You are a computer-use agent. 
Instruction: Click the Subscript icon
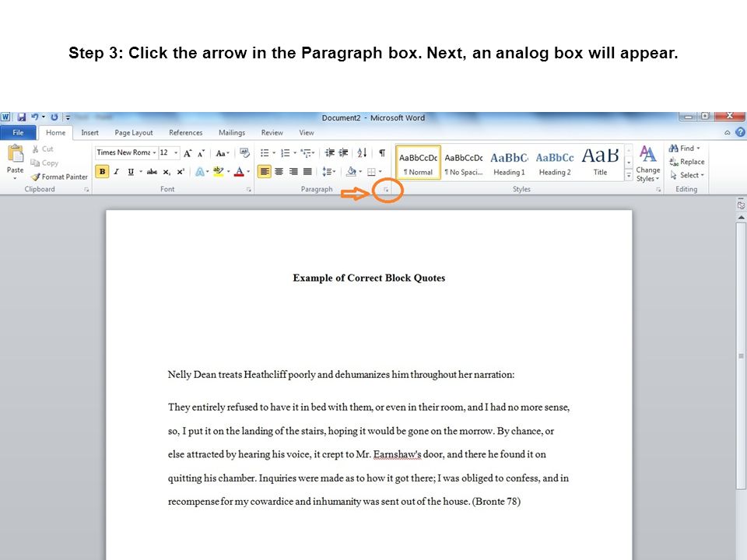pyautogui.click(x=167, y=172)
